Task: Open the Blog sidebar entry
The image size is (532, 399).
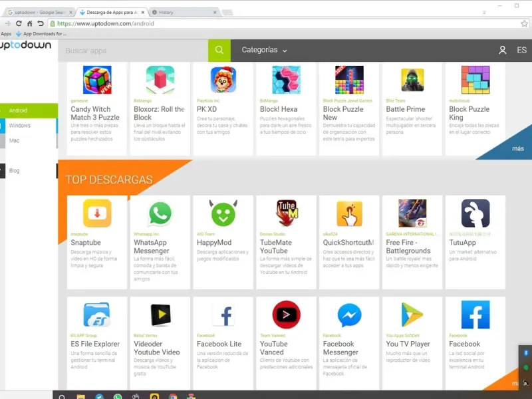Action: 29,171
